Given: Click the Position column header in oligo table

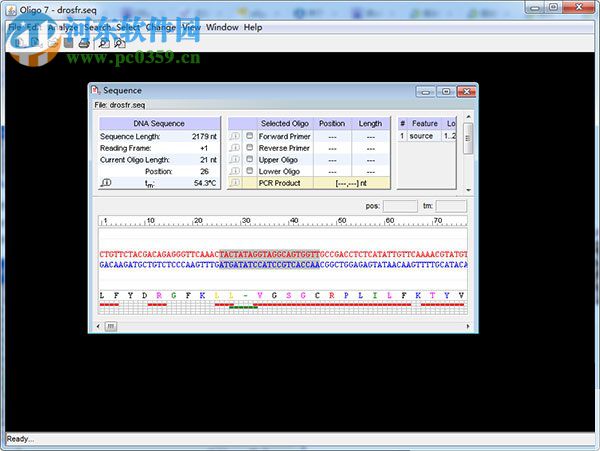Looking at the screenshot, I should [332, 124].
